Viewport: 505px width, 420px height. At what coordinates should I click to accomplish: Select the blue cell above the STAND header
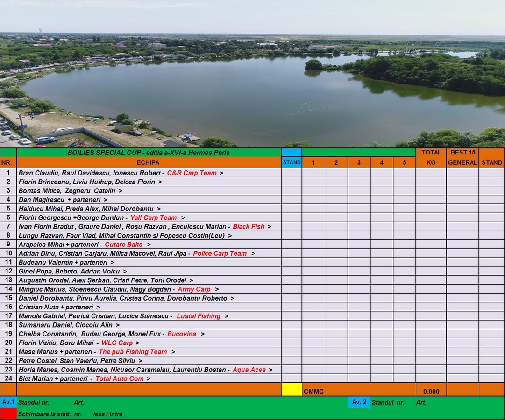291,152
